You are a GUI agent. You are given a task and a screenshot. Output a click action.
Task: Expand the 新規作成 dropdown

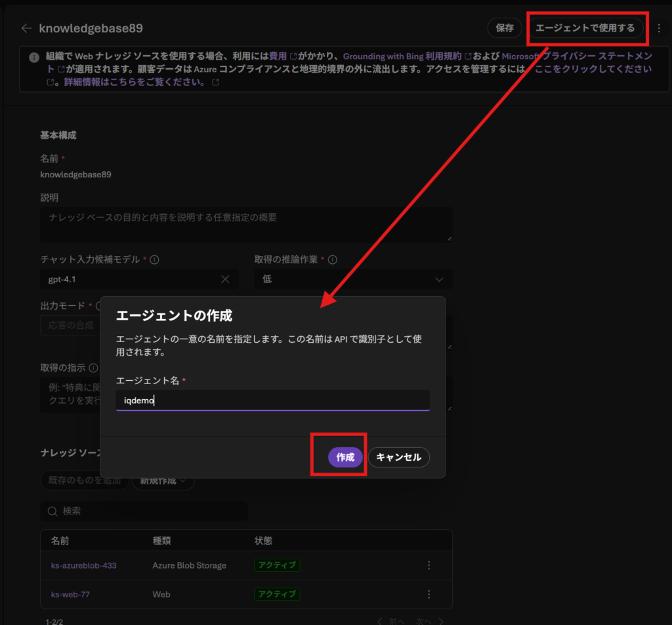[x=163, y=480]
